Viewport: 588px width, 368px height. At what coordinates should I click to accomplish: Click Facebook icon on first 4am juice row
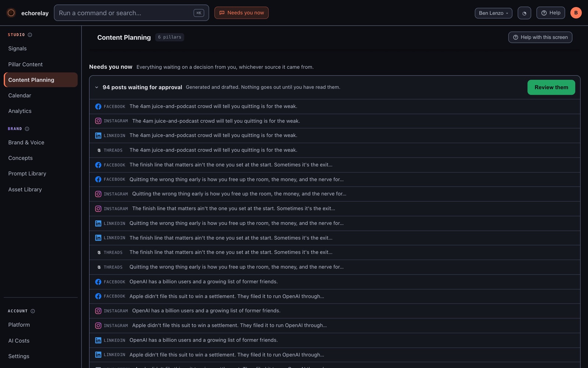click(x=98, y=106)
